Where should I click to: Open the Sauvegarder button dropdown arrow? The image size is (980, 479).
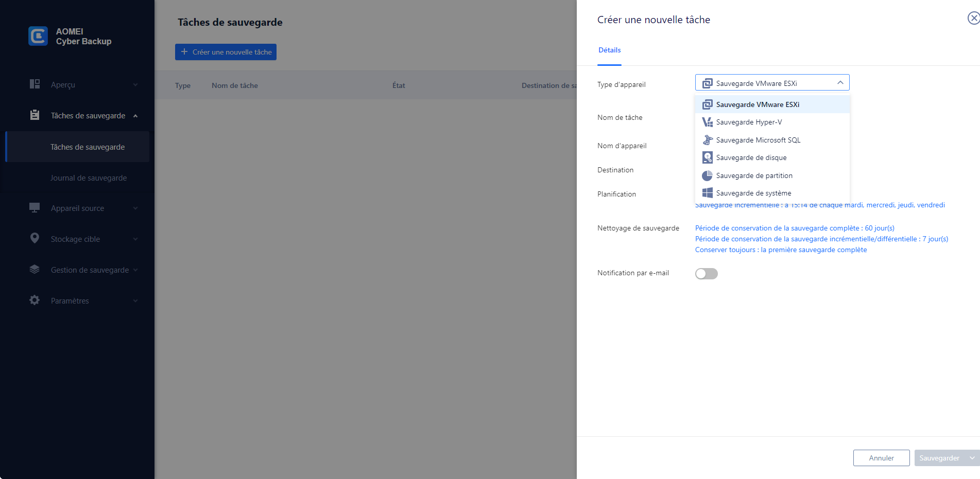pos(972,458)
